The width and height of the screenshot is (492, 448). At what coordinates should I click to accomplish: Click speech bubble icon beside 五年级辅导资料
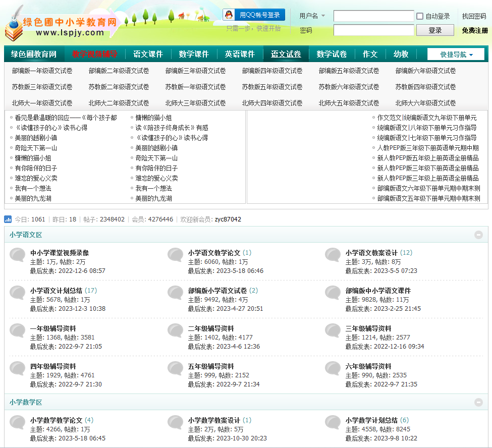coord(176,369)
